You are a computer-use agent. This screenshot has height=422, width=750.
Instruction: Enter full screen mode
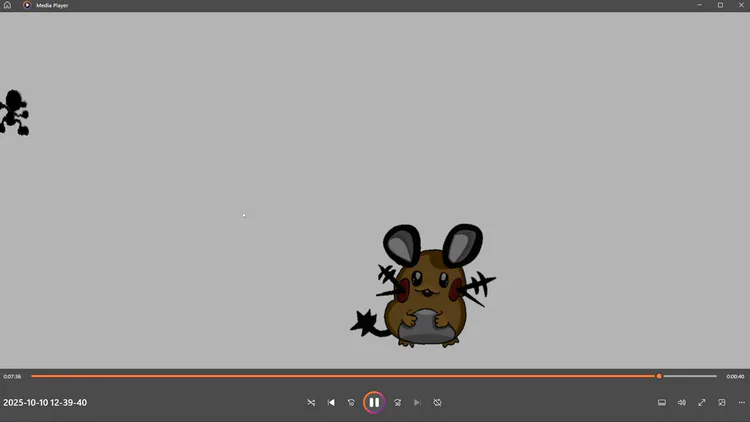click(x=702, y=402)
